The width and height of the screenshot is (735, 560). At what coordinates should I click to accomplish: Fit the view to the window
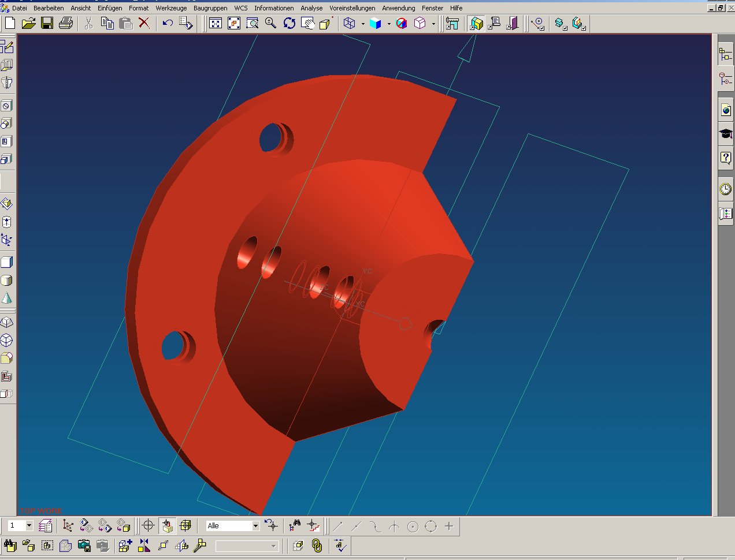pyautogui.click(x=216, y=23)
